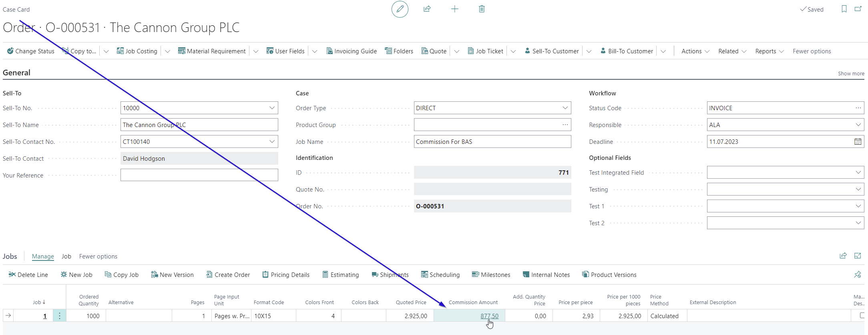Screen dimensions: 868x335
Task: Expand the User Fields dropdown arrow
Action: tap(315, 51)
